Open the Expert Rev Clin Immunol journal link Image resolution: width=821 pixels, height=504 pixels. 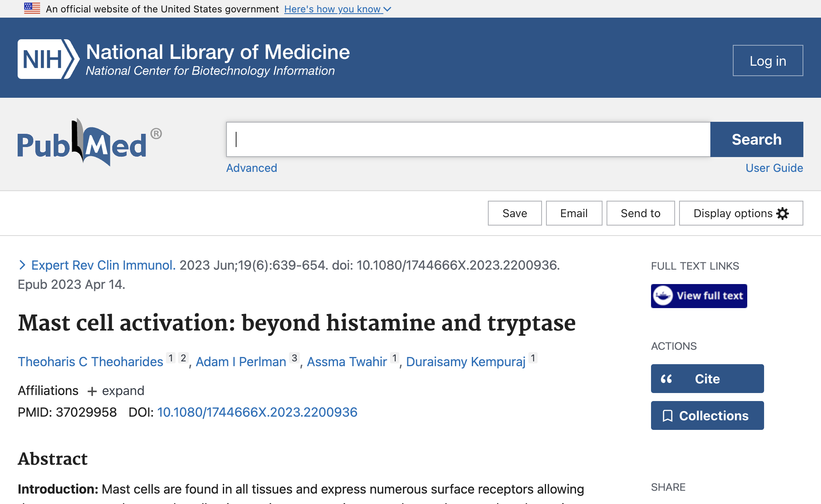tap(103, 265)
